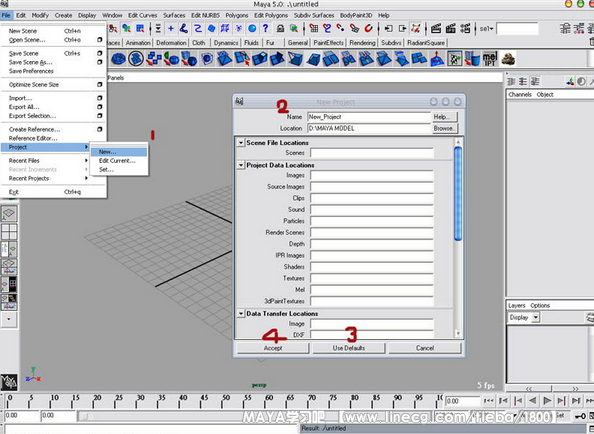Click the rock pile shelf icon

pyautogui.click(x=508, y=59)
